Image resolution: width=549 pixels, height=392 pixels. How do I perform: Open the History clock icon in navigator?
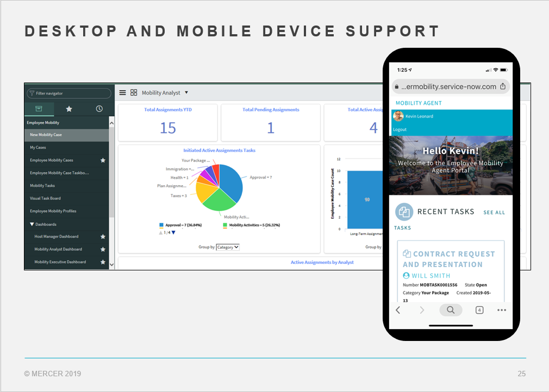pyautogui.click(x=100, y=109)
